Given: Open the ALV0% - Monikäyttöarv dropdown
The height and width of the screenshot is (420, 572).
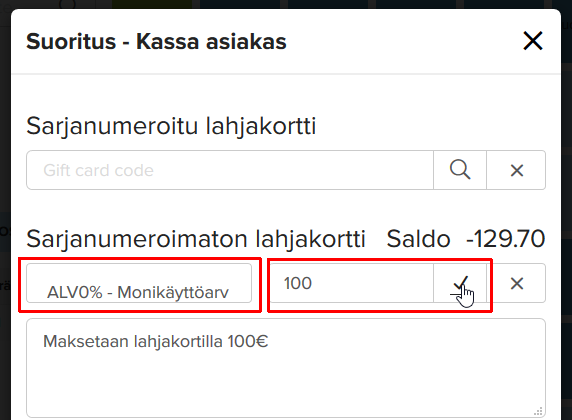Looking at the screenshot, I should 139,283.
